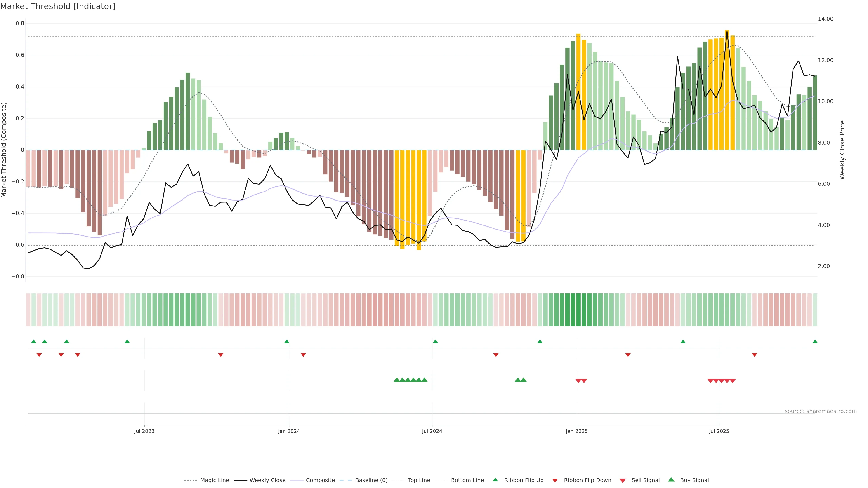
Task: Click the Jul 2023 x-axis label
Action: click(x=144, y=431)
